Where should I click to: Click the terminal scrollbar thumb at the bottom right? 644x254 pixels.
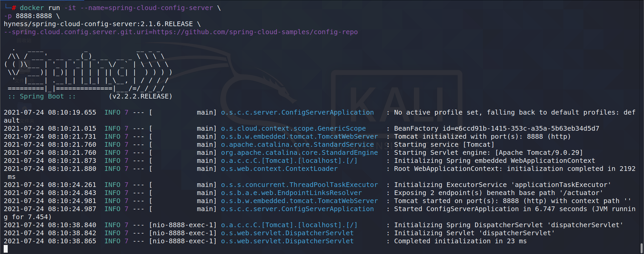(642, 248)
